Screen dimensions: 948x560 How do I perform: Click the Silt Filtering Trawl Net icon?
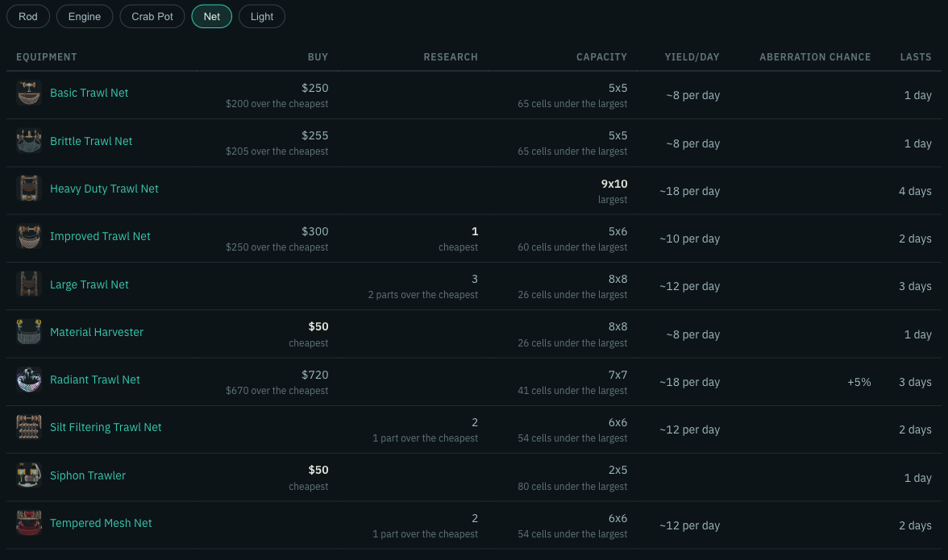pos(29,428)
